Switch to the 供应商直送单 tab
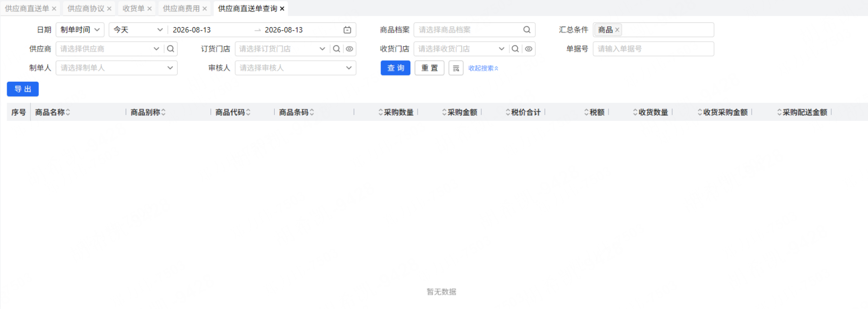Image resolution: width=868 pixels, height=309 pixels. 27,9
